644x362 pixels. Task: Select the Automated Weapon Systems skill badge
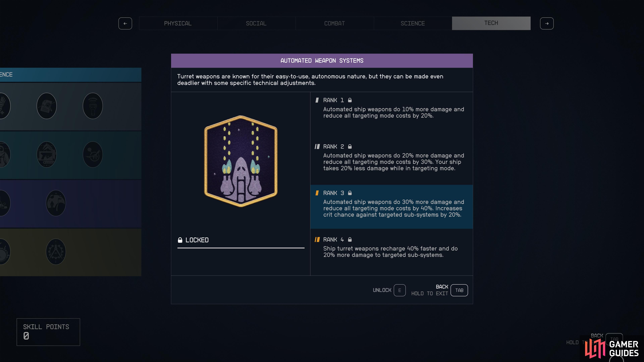click(x=241, y=161)
